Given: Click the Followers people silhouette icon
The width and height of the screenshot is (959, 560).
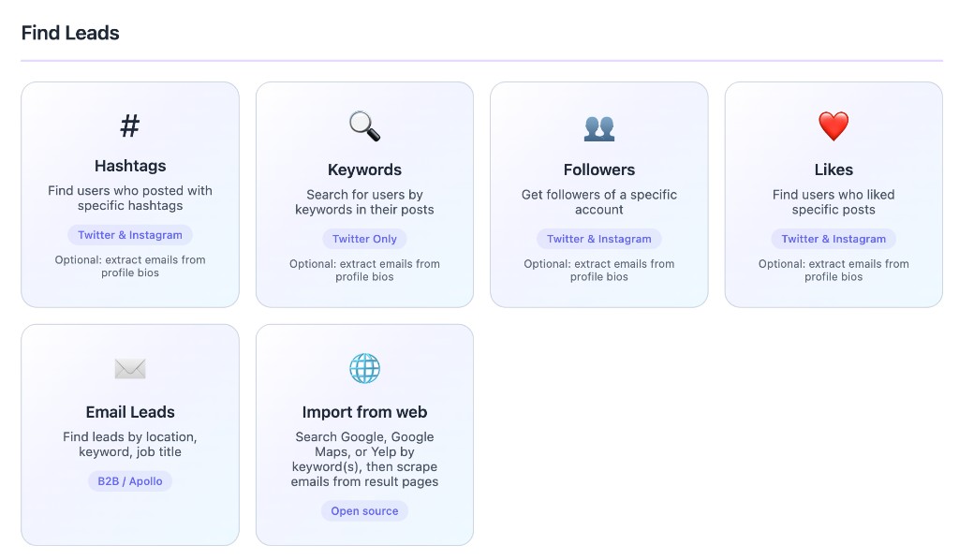Looking at the screenshot, I should tap(599, 127).
